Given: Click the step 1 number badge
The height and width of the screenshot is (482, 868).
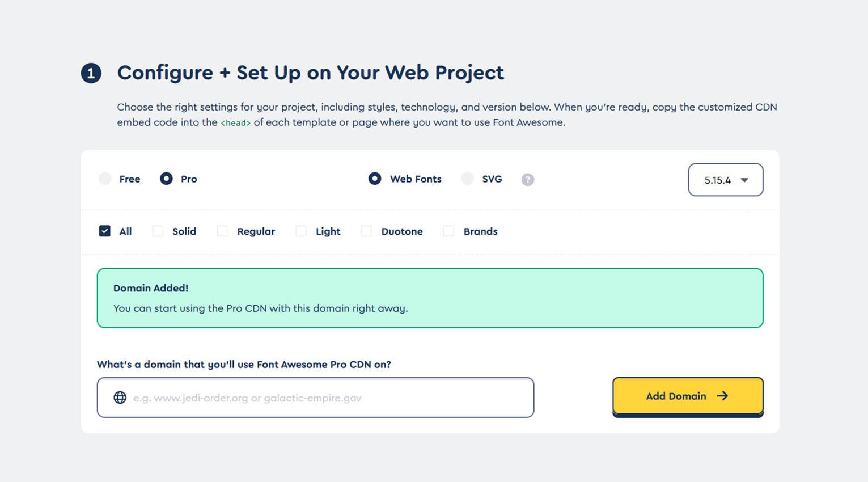Looking at the screenshot, I should (91, 73).
